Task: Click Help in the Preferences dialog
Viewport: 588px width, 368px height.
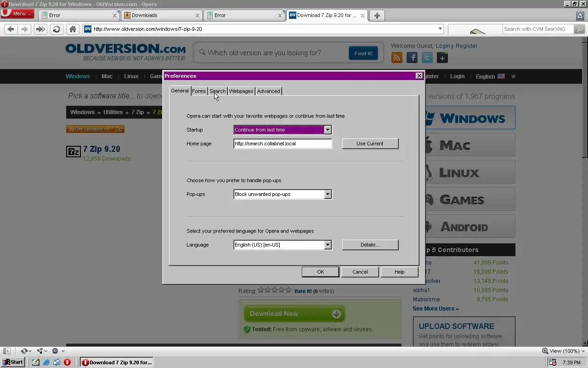Action: click(x=400, y=272)
